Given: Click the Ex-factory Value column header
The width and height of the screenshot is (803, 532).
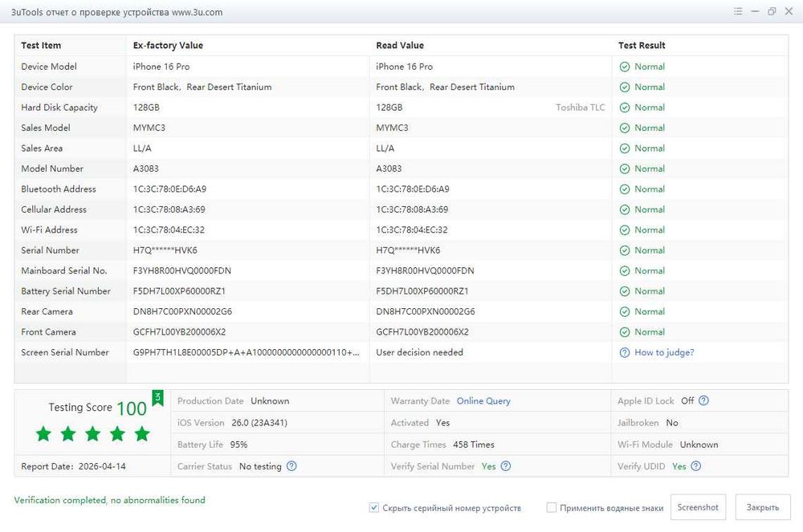Looking at the screenshot, I should [168, 45].
